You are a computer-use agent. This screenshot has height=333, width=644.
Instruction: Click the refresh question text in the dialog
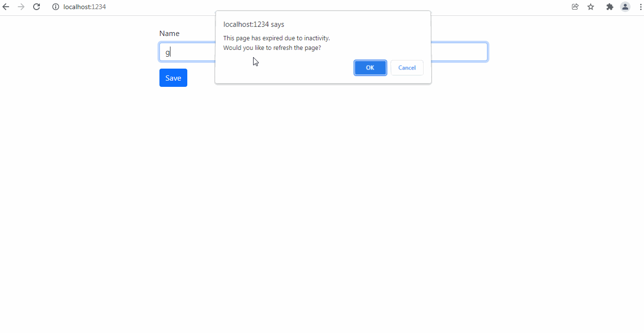(x=272, y=48)
